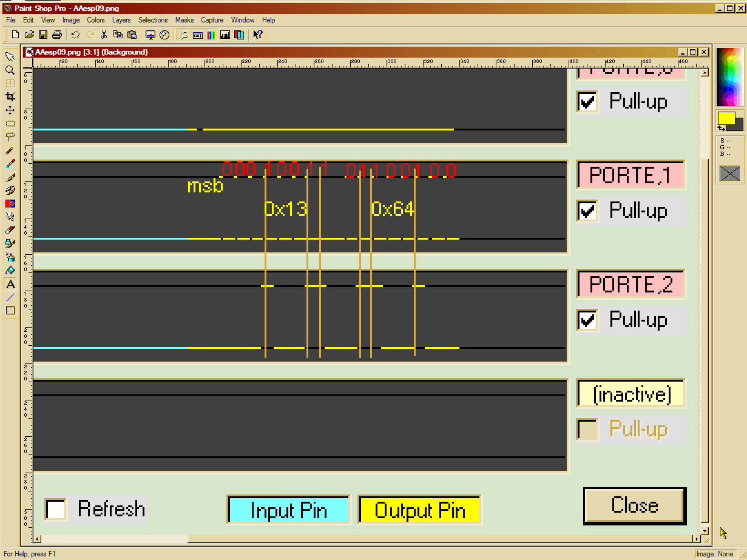Click the Refresh checkbox in the image
The height and width of the screenshot is (560, 747).
[56, 509]
